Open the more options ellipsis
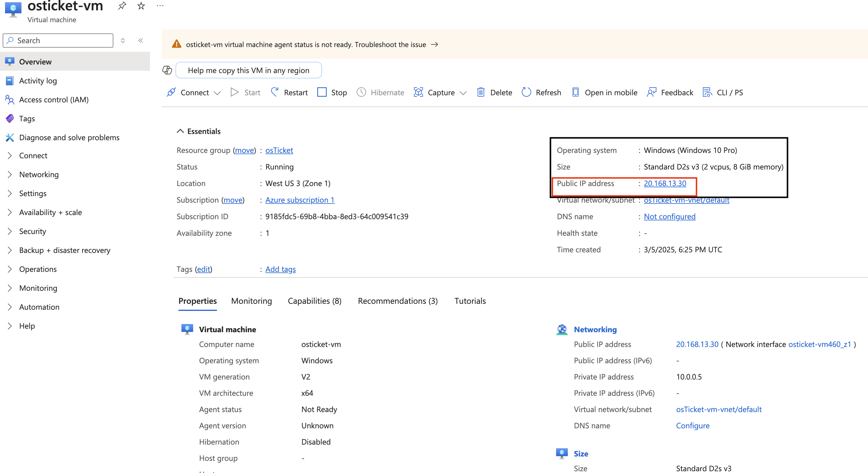Viewport: 868px width, 473px height. click(160, 6)
